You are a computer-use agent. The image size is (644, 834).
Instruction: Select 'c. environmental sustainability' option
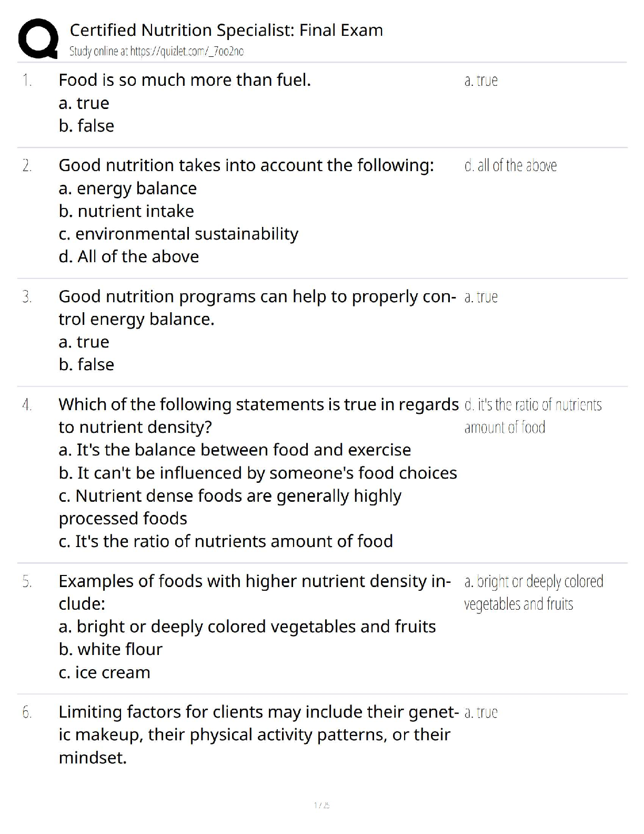click(x=178, y=234)
